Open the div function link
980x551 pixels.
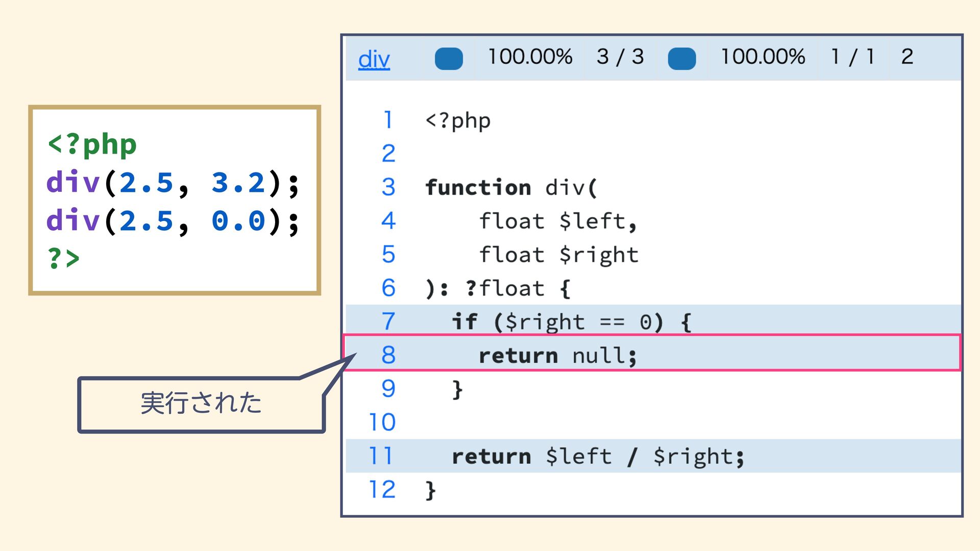tap(374, 59)
